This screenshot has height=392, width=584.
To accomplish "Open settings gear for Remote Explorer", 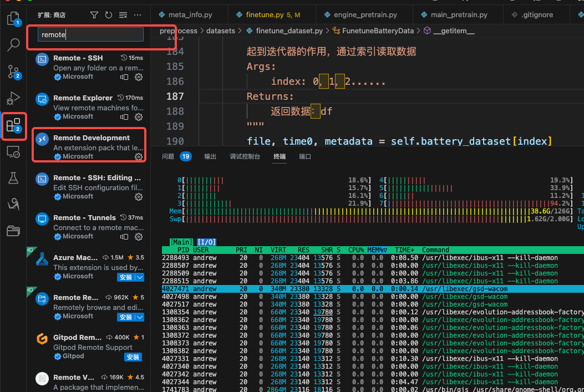I will tap(139, 117).
